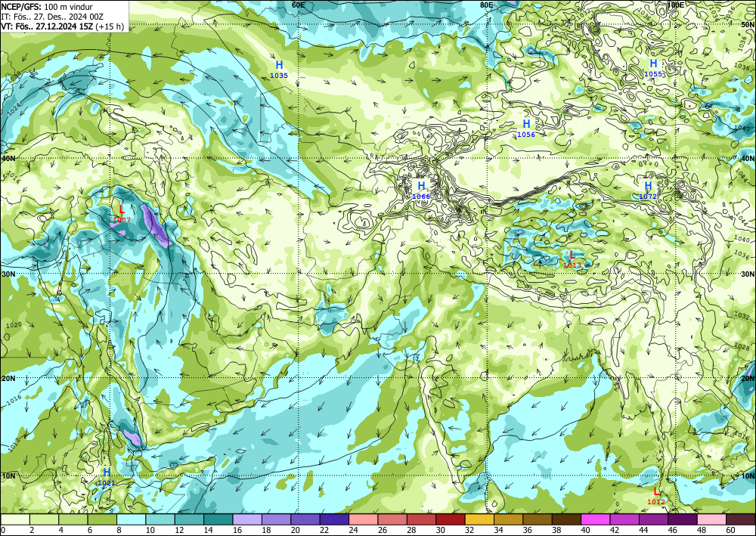Click the H 1056 high pressure marker

(526, 129)
